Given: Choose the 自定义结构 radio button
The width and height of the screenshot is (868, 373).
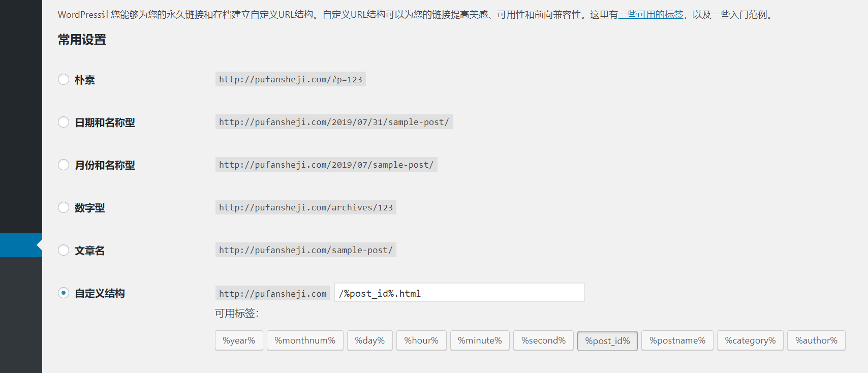Looking at the screenshot, I should (x=64, y=293).
